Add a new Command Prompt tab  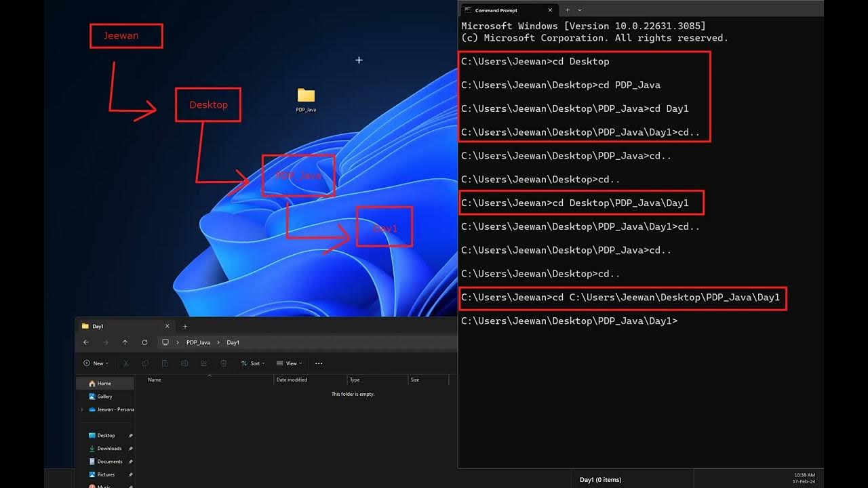568,10
